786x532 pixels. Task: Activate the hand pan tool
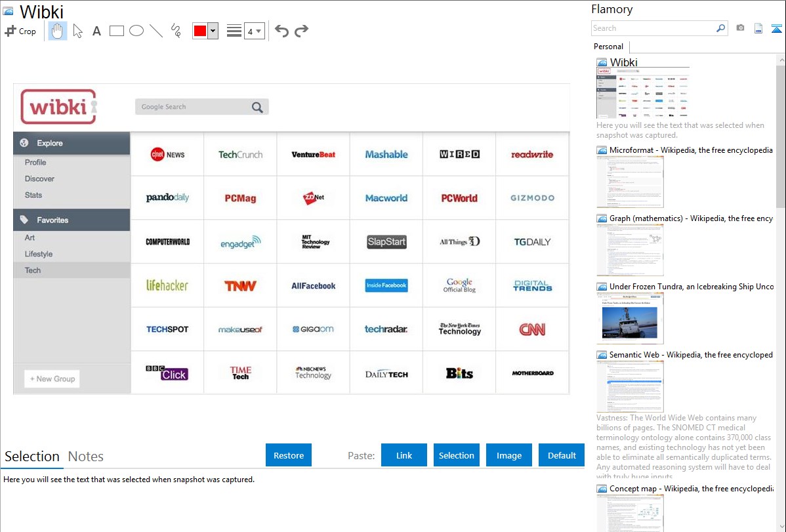(57, 31)
